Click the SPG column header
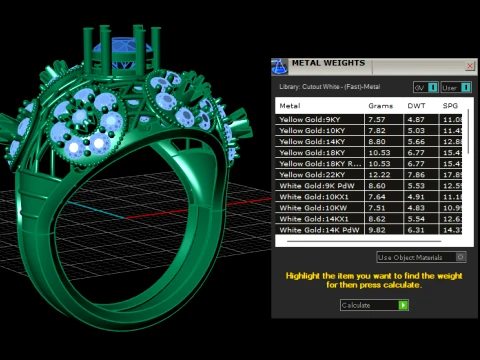Image resolution: width=480 pixels, height=360 pixels. pos(450,106)
